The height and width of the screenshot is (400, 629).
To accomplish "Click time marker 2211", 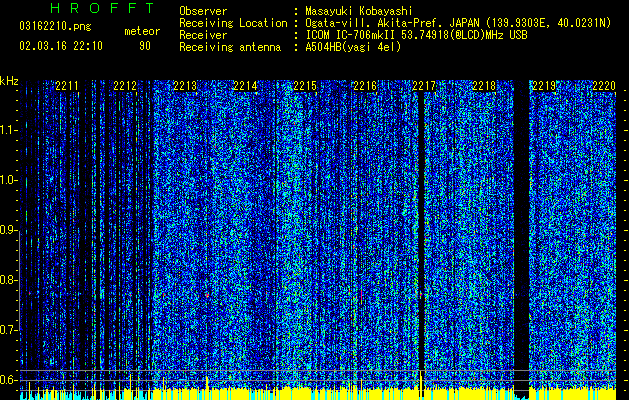I will click(67, 86).
